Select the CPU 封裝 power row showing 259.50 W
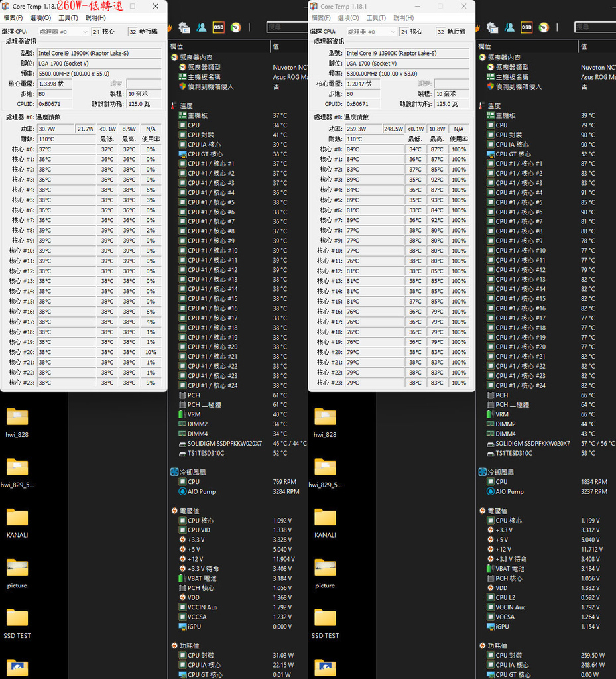 click(x=546, y=656)
